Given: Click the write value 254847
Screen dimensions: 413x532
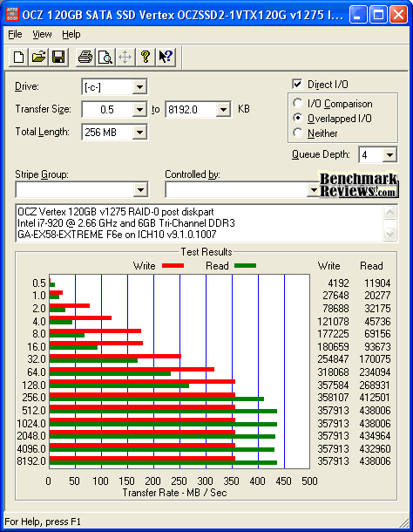Looking at the screenshot, I should pyautogui.click(x=333, y=359).
